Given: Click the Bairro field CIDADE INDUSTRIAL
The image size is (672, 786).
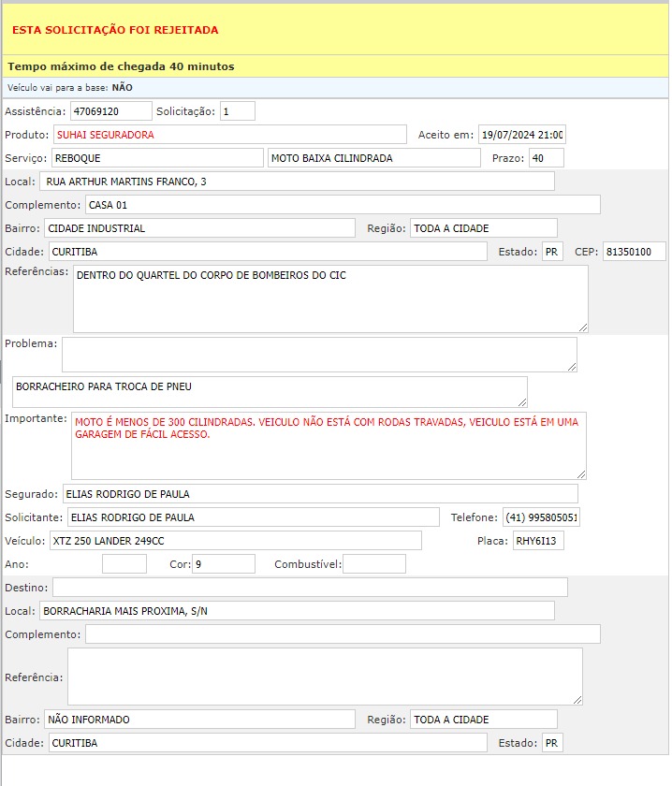Looking at the screenshot, I should (199, 228).
